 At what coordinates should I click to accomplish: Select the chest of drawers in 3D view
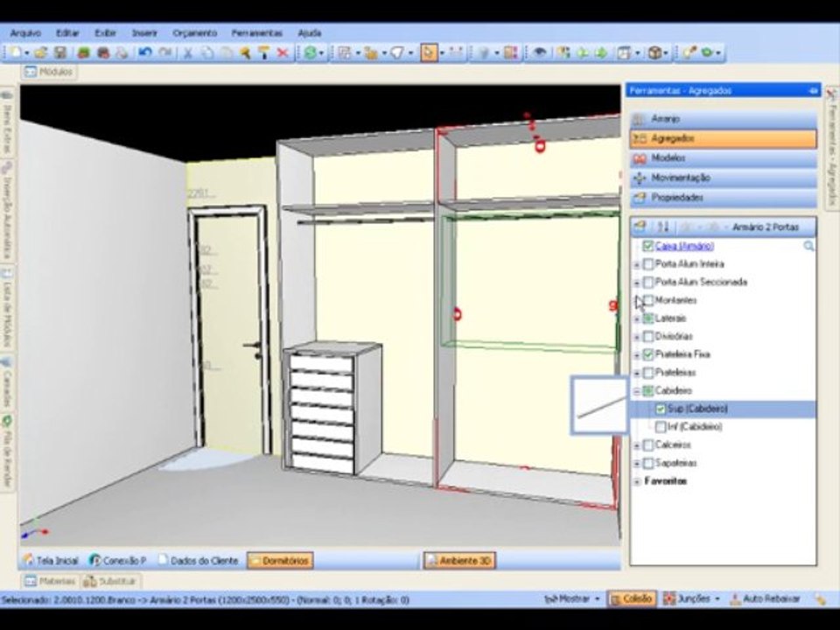click(x=332, y=407)
